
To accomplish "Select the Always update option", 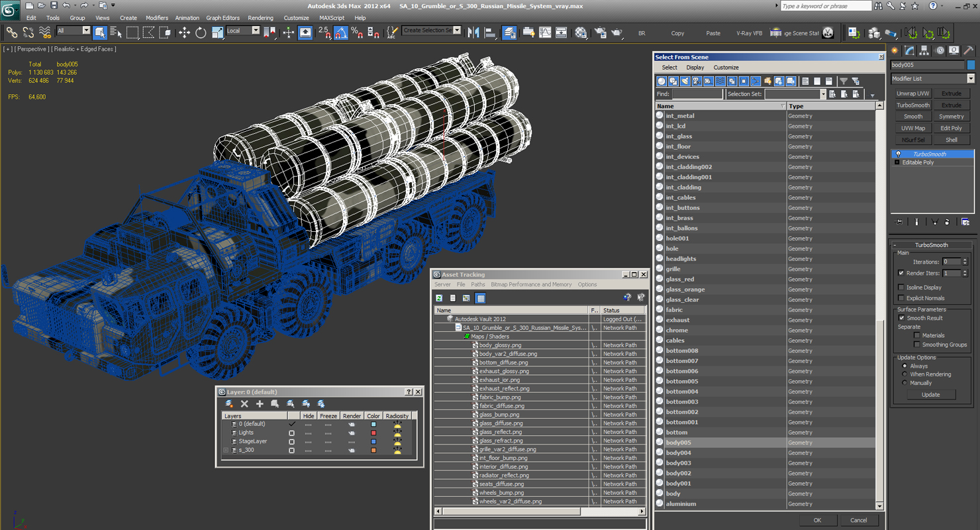I will pyautogui.click(x=905, y=366).
